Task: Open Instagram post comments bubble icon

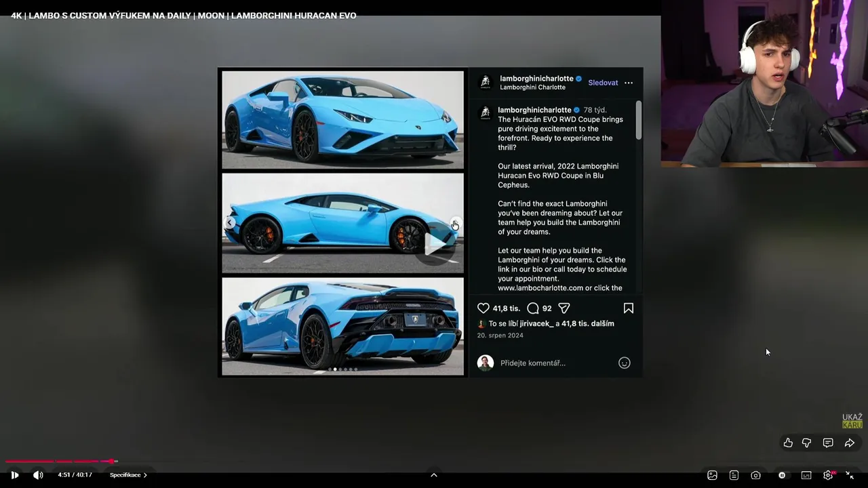Action: [533, 308]
